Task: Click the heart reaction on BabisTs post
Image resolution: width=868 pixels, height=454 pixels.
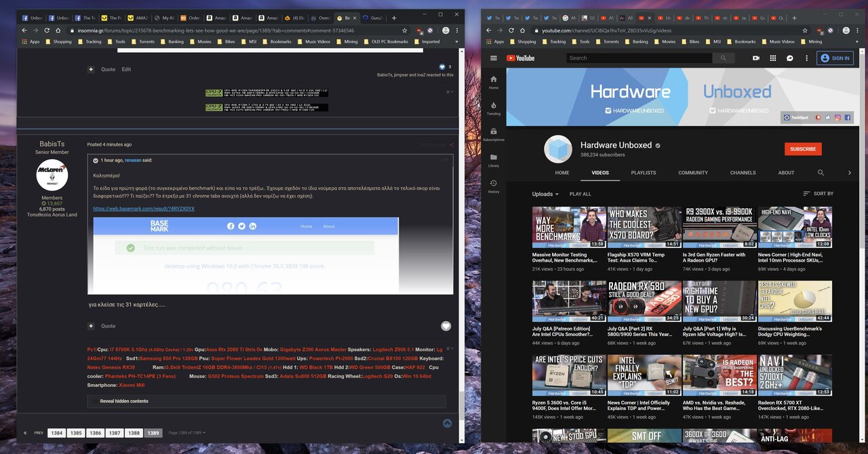Action: tap(446, 326)
